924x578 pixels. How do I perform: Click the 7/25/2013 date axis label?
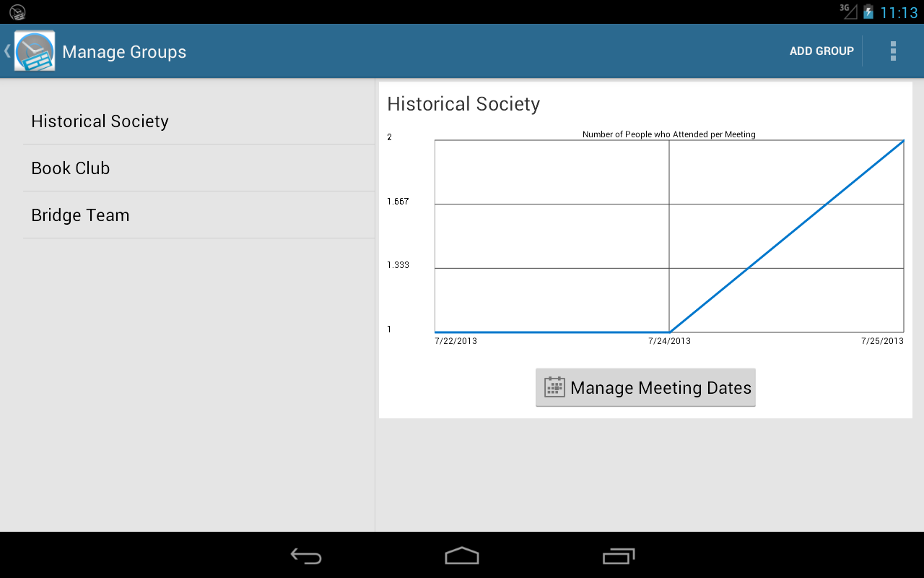click(x=882, y=341)
